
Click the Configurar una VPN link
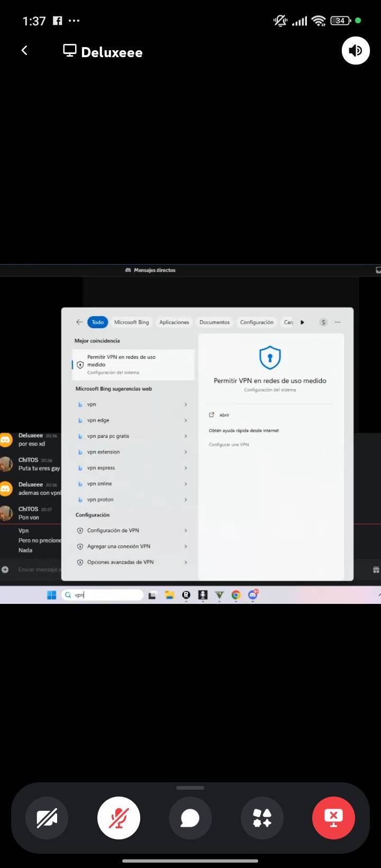(x=229, y=445)
